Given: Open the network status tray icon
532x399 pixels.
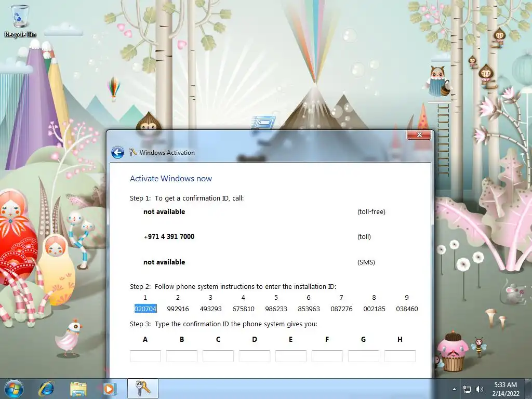Looking at the screenshot, I should point(467,389).
